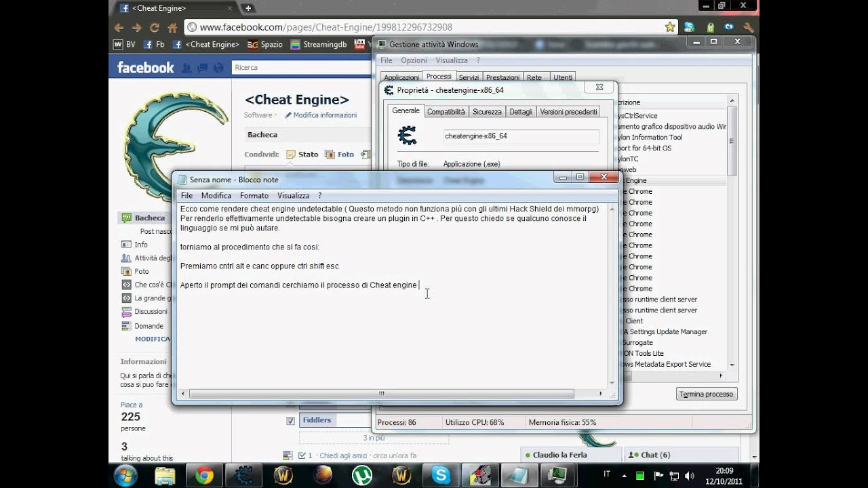Open the Spazio bookmark
Image resolution: width=868 pixels, height=488 pixels.
point(265,44)
